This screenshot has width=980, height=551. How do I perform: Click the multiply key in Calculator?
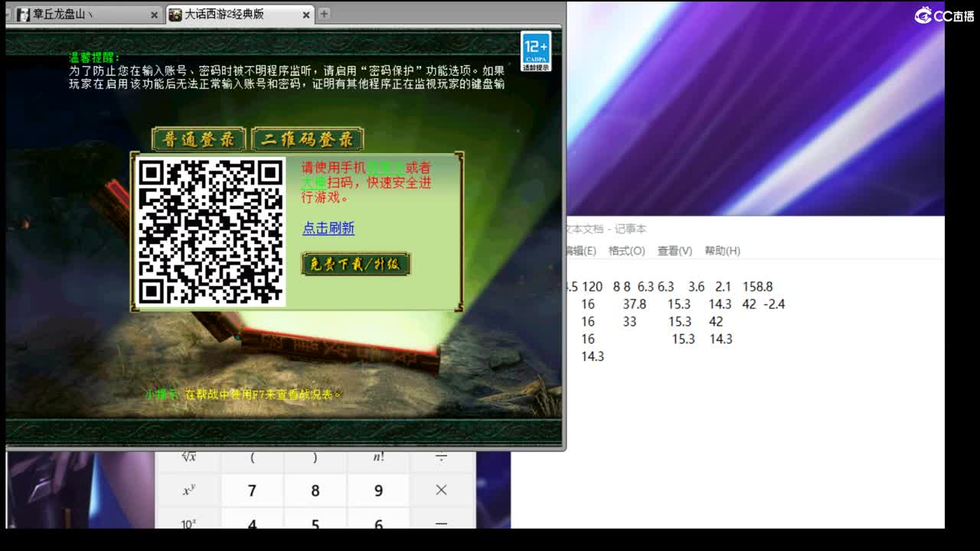[441, 491]
